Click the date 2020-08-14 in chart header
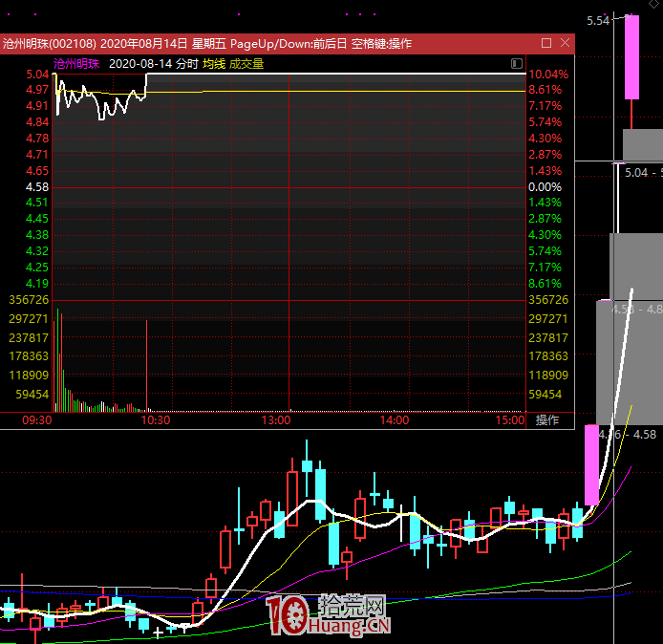Viewport: 663px width, 644px height. pos(140,64)
